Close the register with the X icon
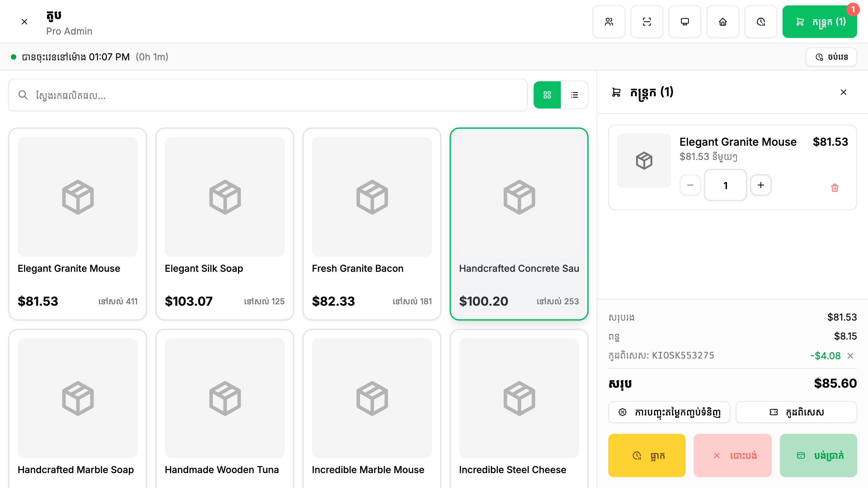 click(24, 22)
